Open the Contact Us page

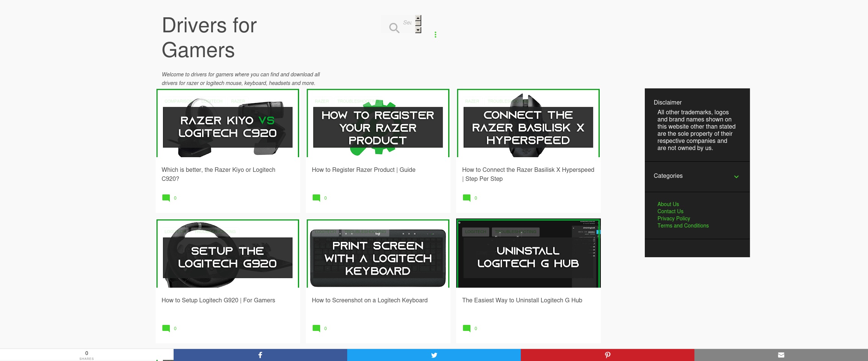click(670, 211)
